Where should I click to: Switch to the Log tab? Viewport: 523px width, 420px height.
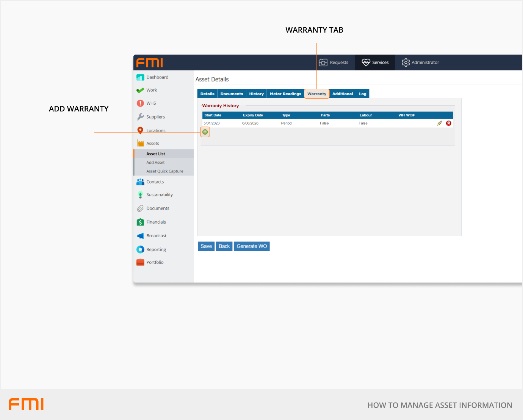363,94
